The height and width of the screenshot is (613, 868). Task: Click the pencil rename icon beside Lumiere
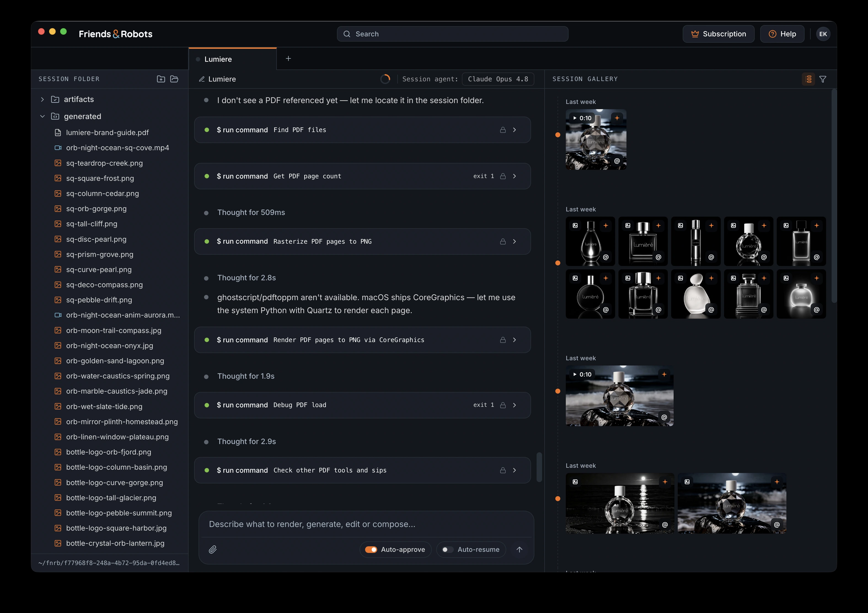pos(202,79)
